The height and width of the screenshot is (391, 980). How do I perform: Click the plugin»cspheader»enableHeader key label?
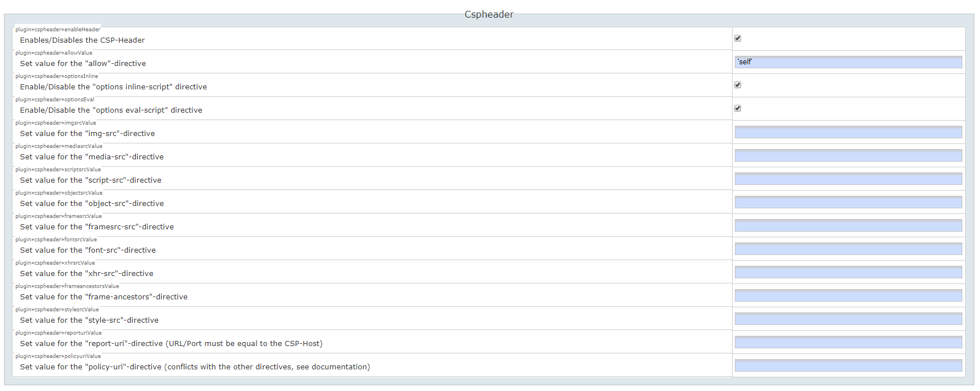coord(57,30)
